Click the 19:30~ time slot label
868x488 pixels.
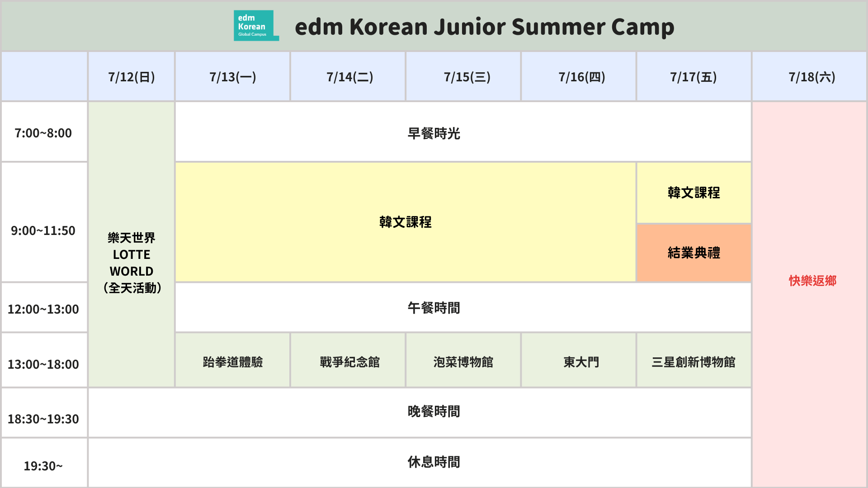click(x=43, y=466)
